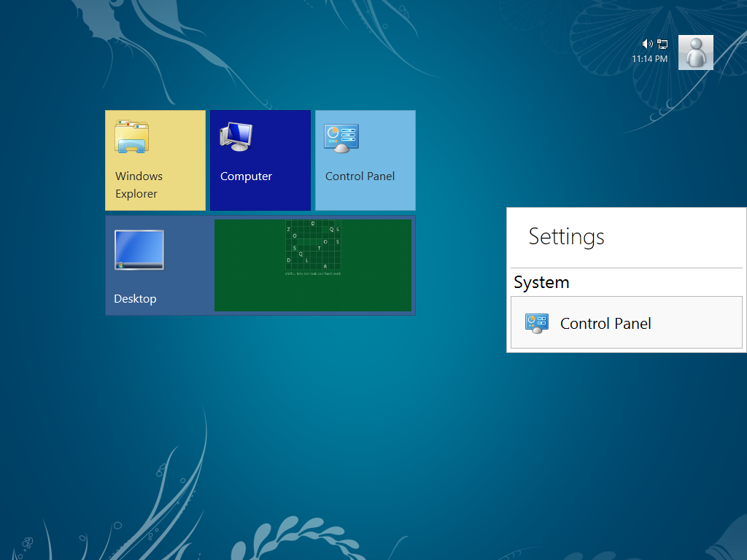The height and width of the screenshot is (560, 747).
Task: Select the 'Computer' tile text label
Action: coord(246,176)
